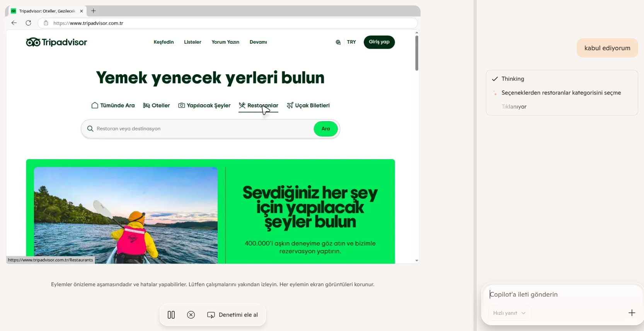
Task: Click Denetimi ele al button
Action: click(233, 315)
